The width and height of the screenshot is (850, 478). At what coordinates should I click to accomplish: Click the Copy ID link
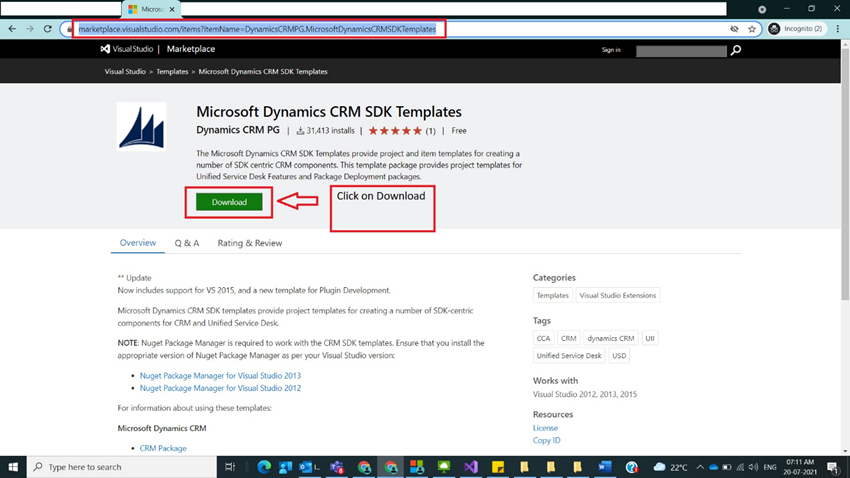coord(546,440)
